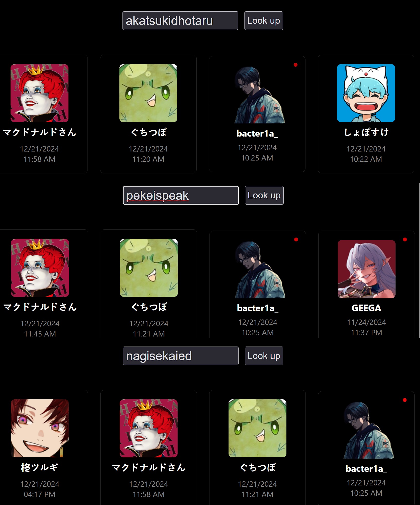This screenshot has width=420, height=505.
Task: Focus the akatsukidhotaru username input field
Action: (x=180, y=21)
